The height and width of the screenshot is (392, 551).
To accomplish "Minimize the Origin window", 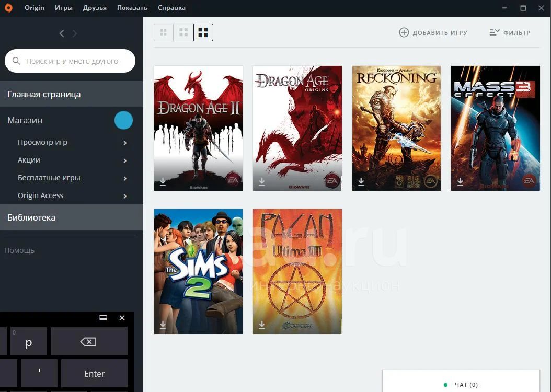I will (x=504, y=8).
